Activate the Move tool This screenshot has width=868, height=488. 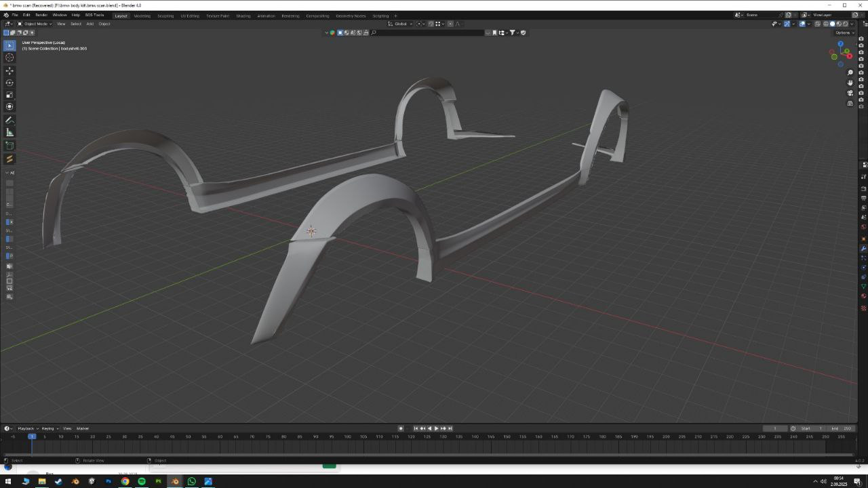click(x=9, y=70)
